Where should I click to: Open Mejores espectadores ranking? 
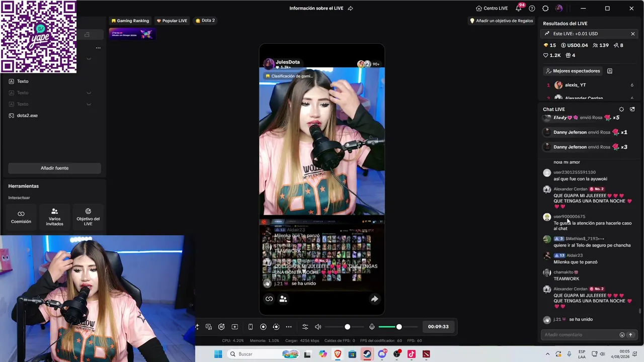pyautogui.click(x=573, y=71)
